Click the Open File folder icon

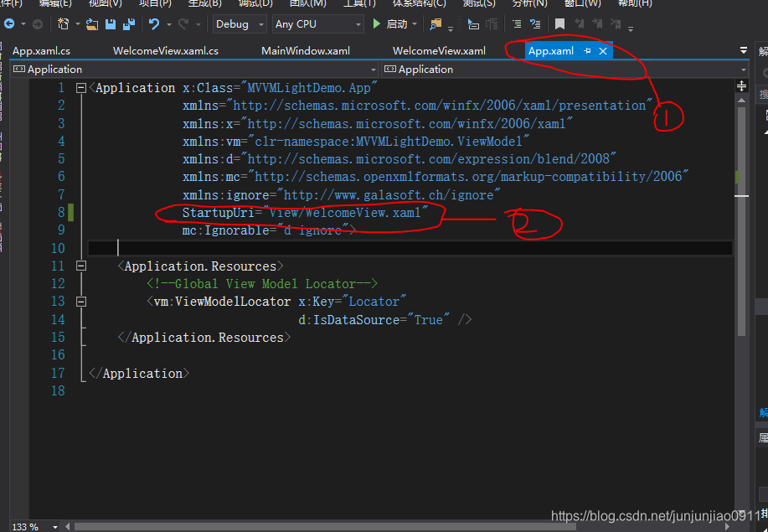pos(91,23)
